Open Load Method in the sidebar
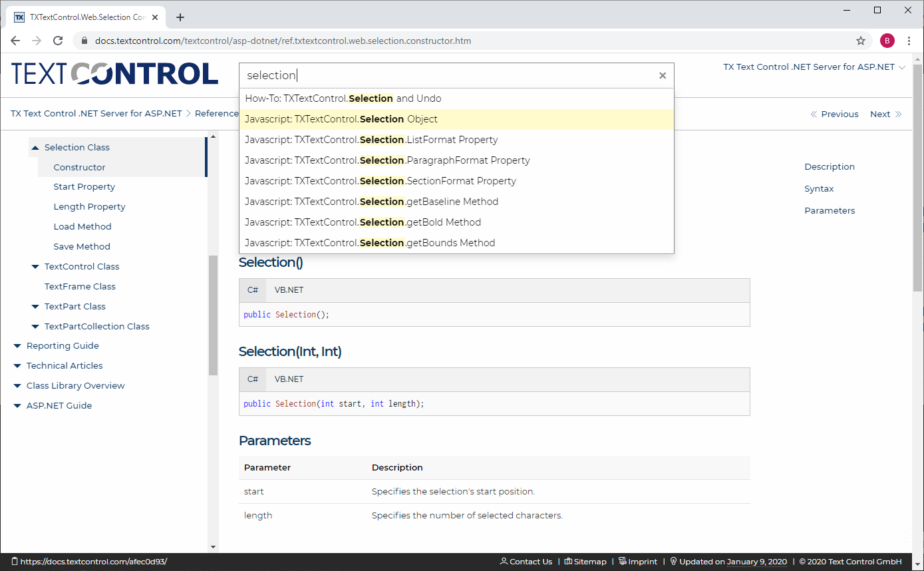 point(82,227)
